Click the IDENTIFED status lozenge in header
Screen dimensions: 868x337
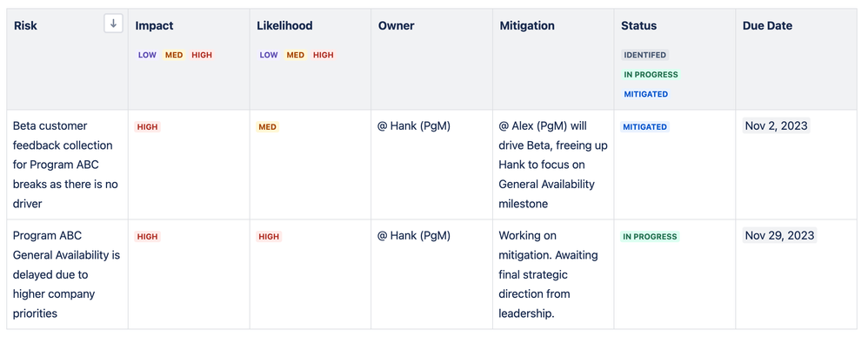[x=644, y=55]
